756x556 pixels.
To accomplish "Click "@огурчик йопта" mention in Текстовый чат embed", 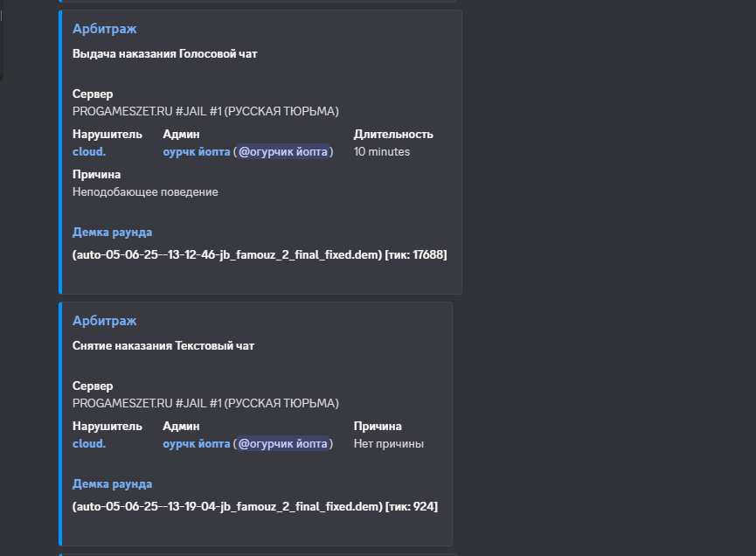I will tap(284, 443).
